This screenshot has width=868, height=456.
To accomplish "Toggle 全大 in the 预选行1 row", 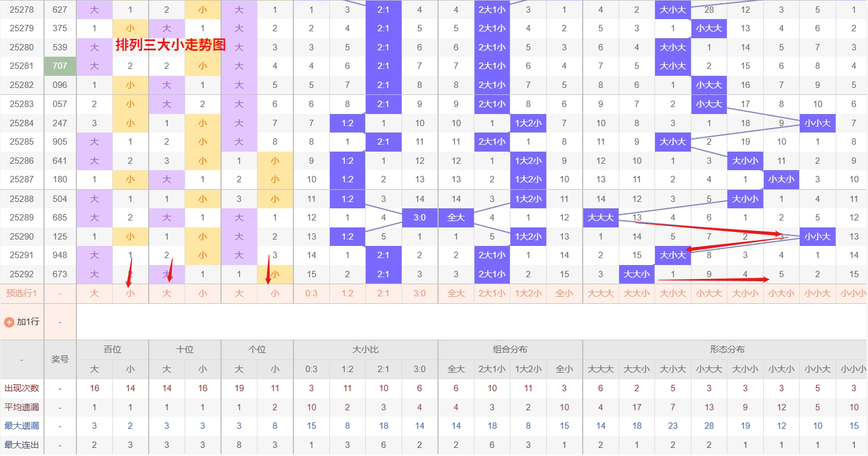I will 456,293.
